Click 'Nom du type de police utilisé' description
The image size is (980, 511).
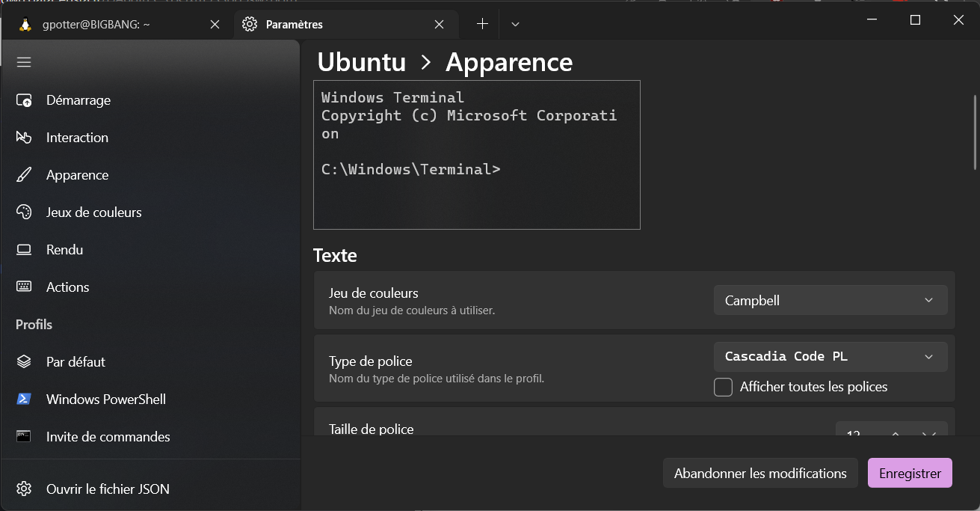pyautogui.click(x=437, y=379)
